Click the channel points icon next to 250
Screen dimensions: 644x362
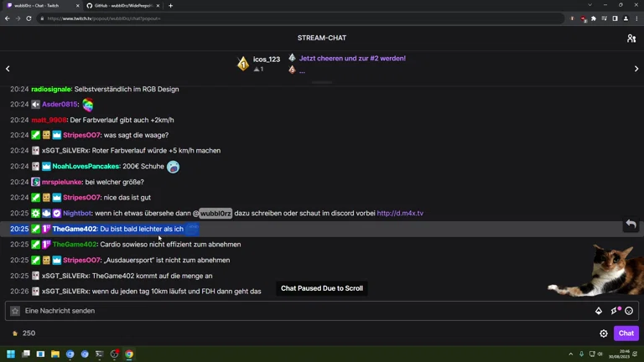click(14, 334)
